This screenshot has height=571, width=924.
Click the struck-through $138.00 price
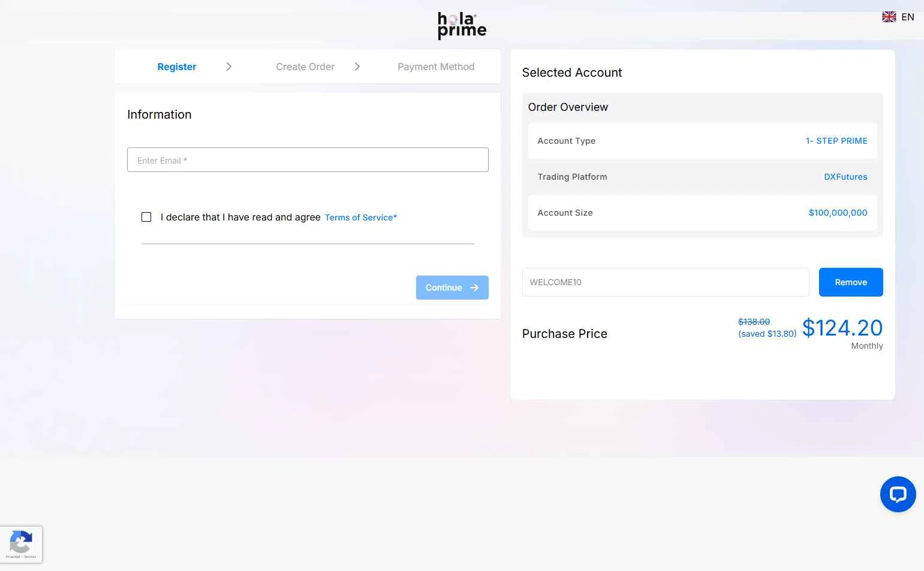click(x=754, y=322)
